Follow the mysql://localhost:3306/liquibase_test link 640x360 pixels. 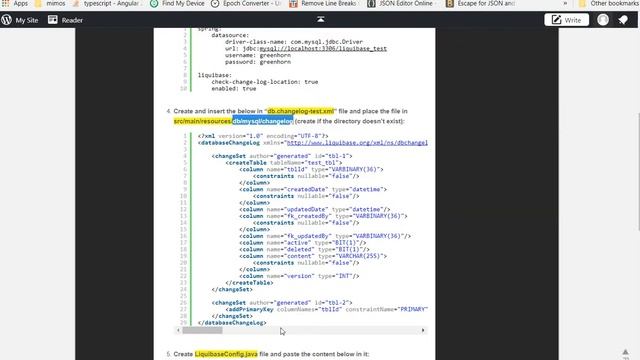coord(323,49)
